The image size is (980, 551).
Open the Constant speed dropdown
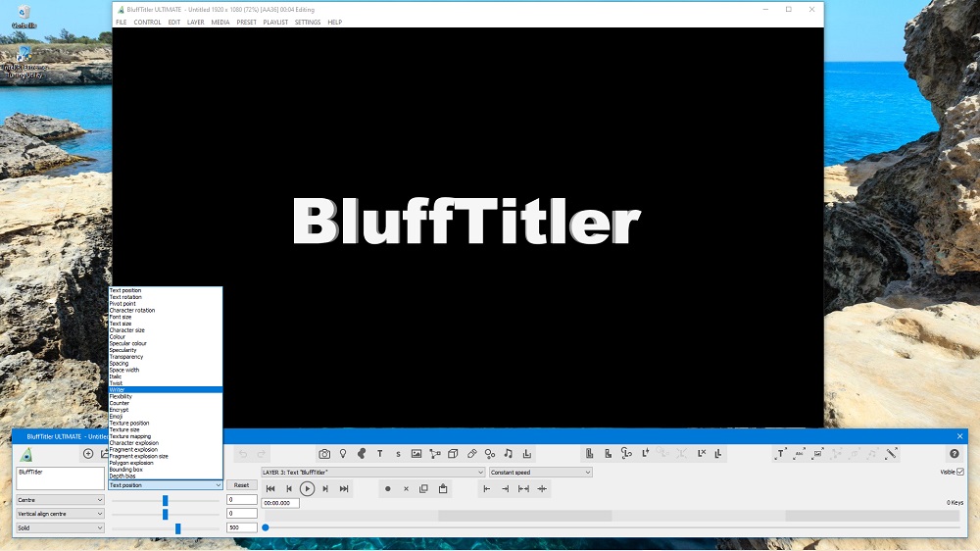(x=540, y=473)
